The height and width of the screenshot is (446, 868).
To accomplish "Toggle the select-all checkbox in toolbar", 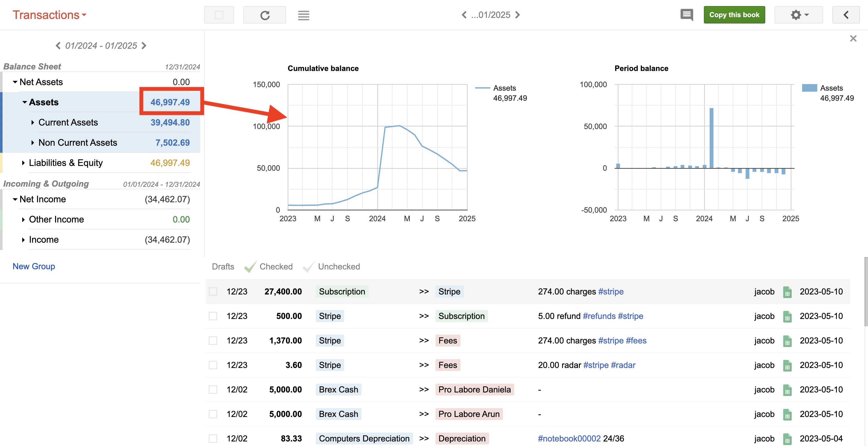I will 219,15.
